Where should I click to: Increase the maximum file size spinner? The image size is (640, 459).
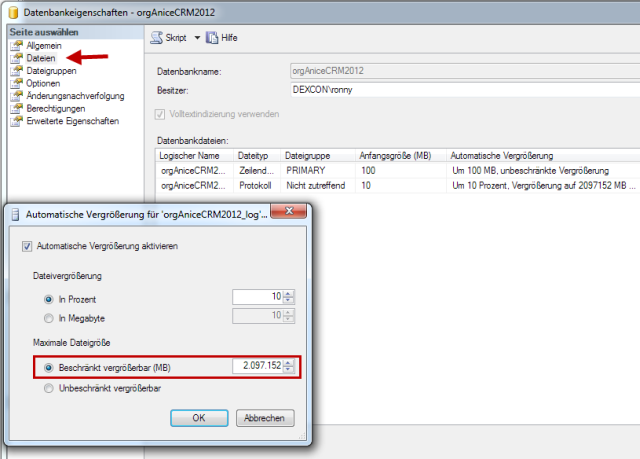(x=288, y=362)
